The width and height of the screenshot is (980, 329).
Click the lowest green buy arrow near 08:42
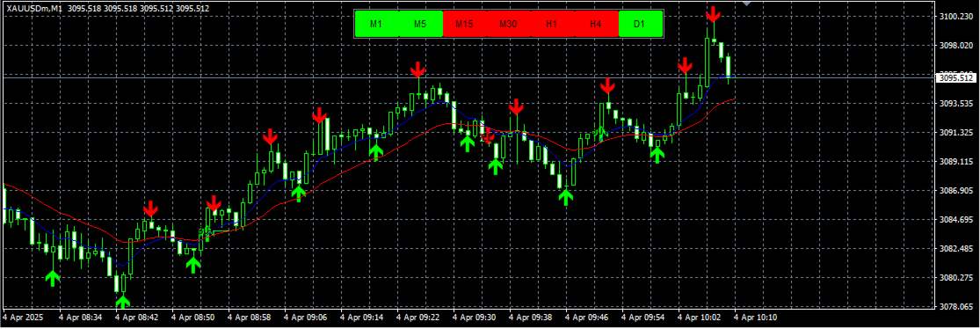click(x=122, y=302)
